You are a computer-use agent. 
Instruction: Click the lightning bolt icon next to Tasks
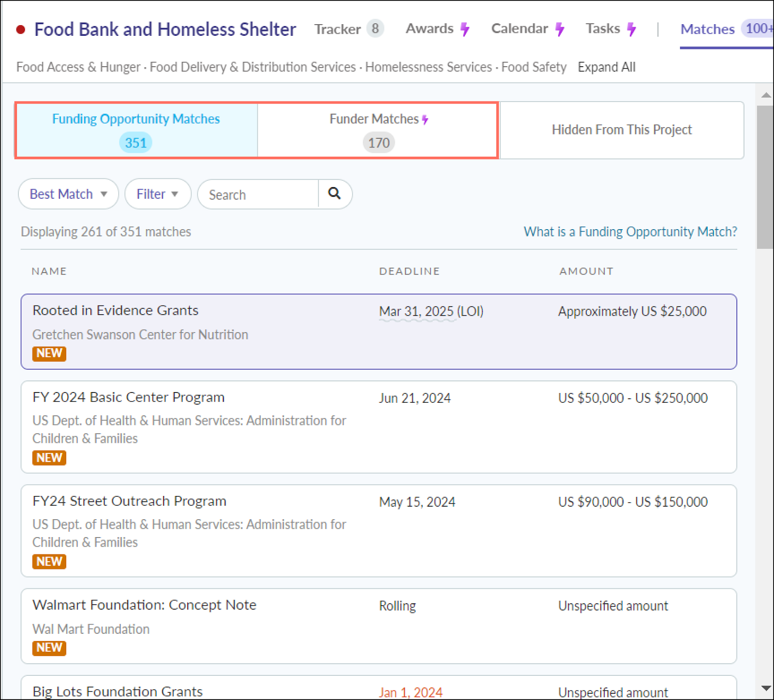pyautogui.click(x=631, y=29)
